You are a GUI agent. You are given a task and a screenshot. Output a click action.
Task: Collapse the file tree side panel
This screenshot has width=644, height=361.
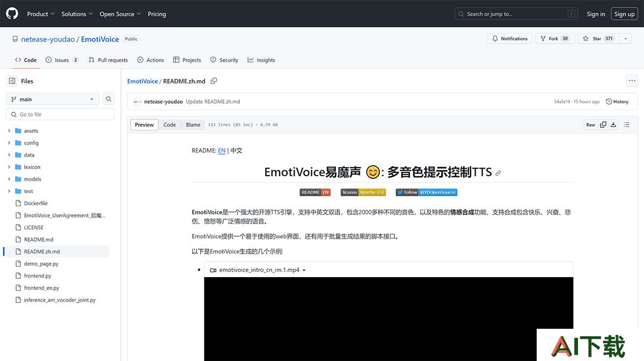tap(12, 81)
